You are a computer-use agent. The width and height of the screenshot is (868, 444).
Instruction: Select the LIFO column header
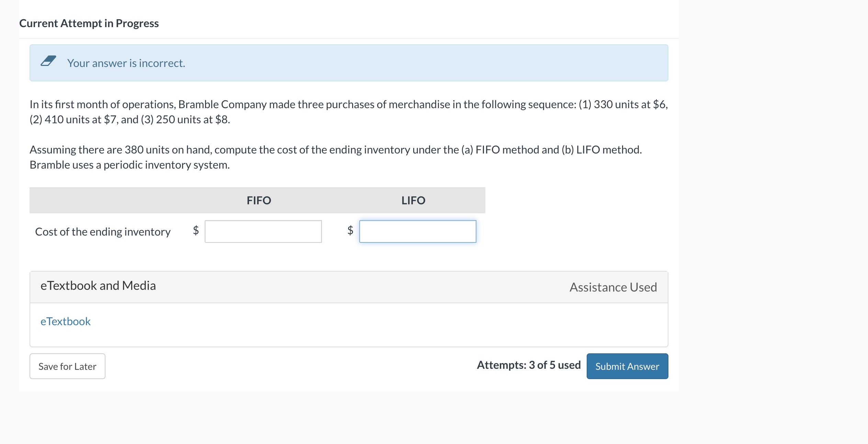413,200
